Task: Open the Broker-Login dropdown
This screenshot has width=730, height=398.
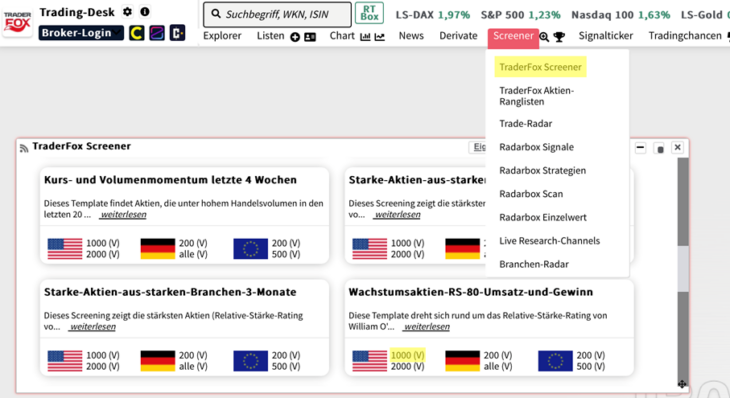Action: [81, 33]
